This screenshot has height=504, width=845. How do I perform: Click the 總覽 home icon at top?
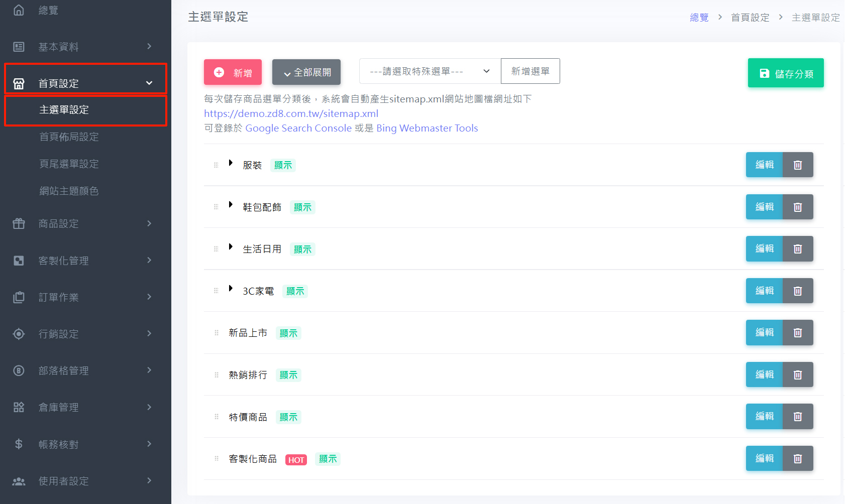pos(19,9)
